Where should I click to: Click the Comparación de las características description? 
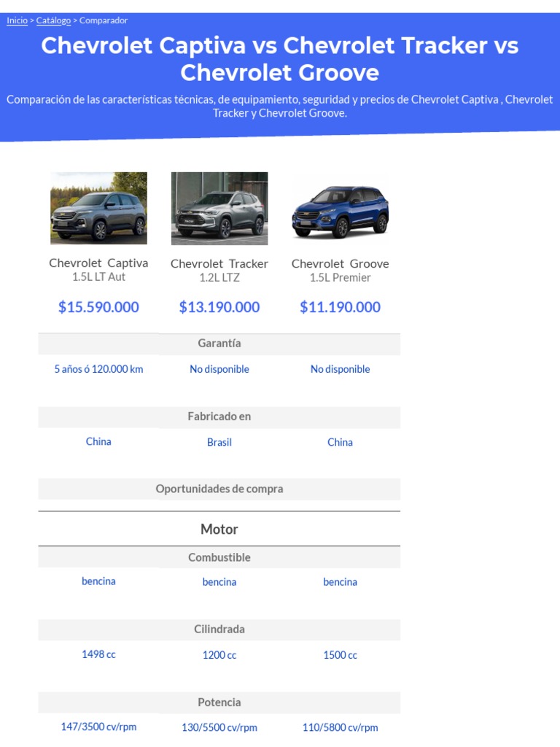click(x=280, y=107)
